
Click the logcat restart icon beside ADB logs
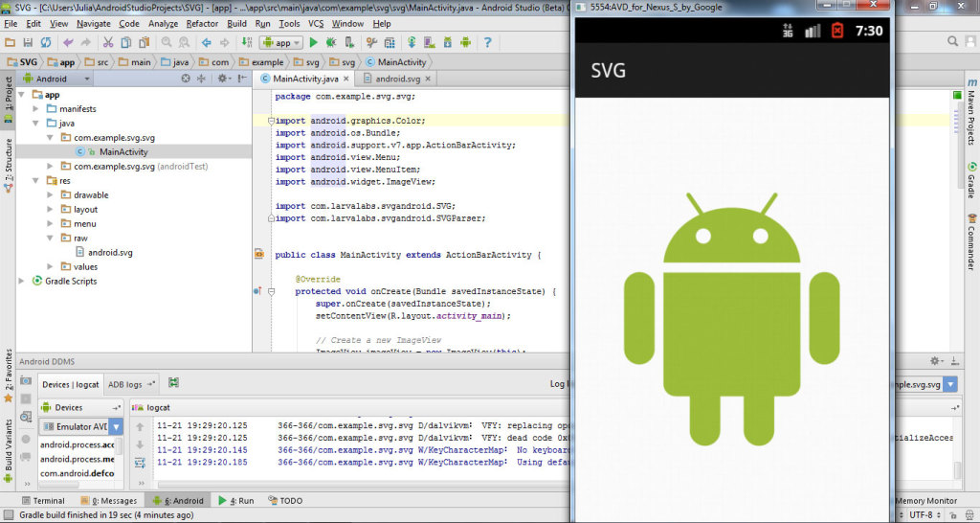pyautogui.click(x=174, y=383)
